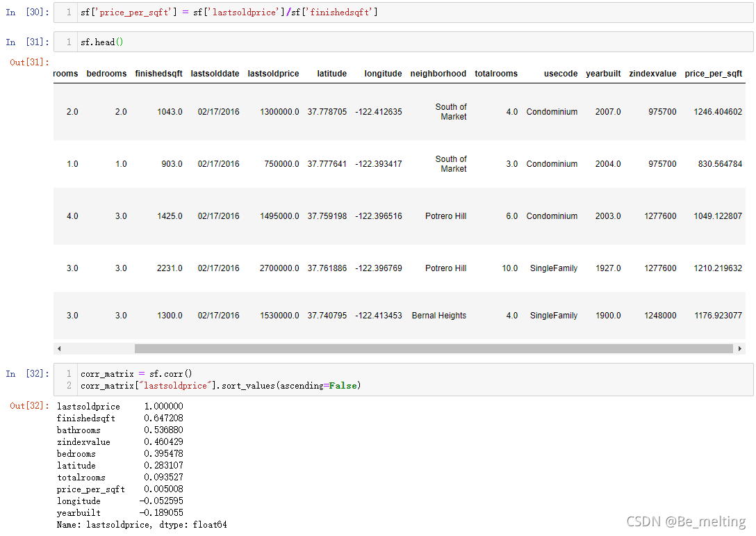Select the lastsoldprice value 1300000.0

pos(279,111)
